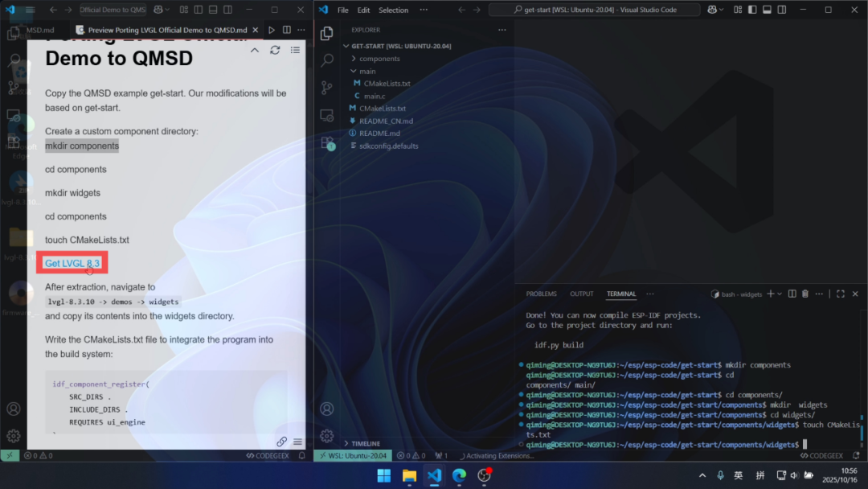The image size is (868, 489).
Task: Click the refresh icon in markdown preview
Action: click(275, 50)
